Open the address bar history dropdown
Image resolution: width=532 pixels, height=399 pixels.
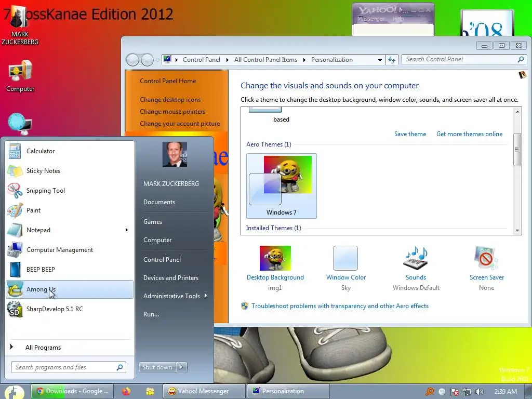click(380, 60)
